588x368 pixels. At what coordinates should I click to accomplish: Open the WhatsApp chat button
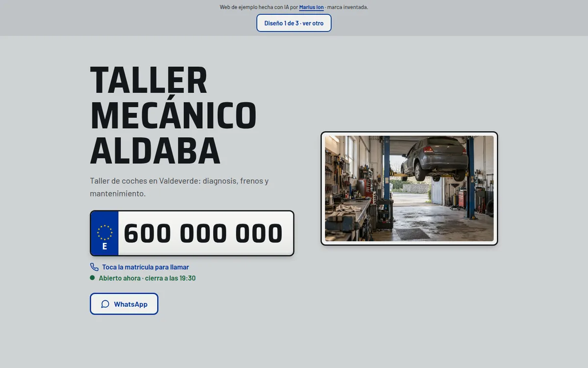pyautogui.click(x=124, y=304)
